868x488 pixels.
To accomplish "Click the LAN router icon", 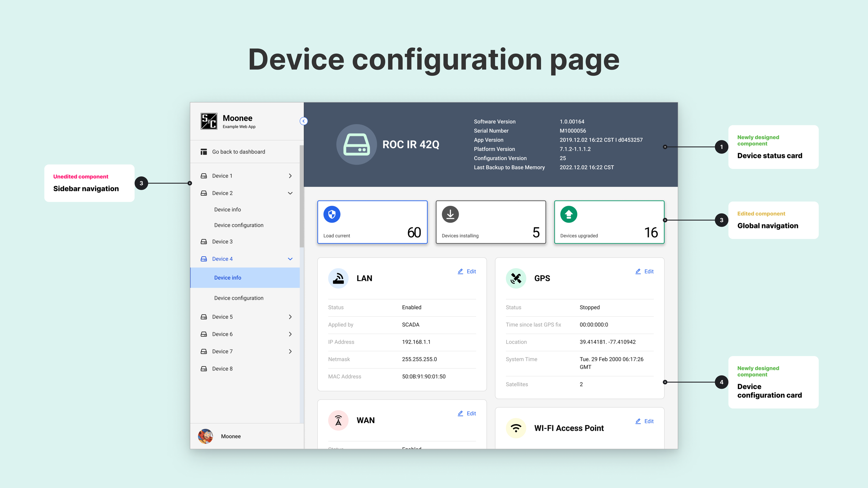I will 338,278.
